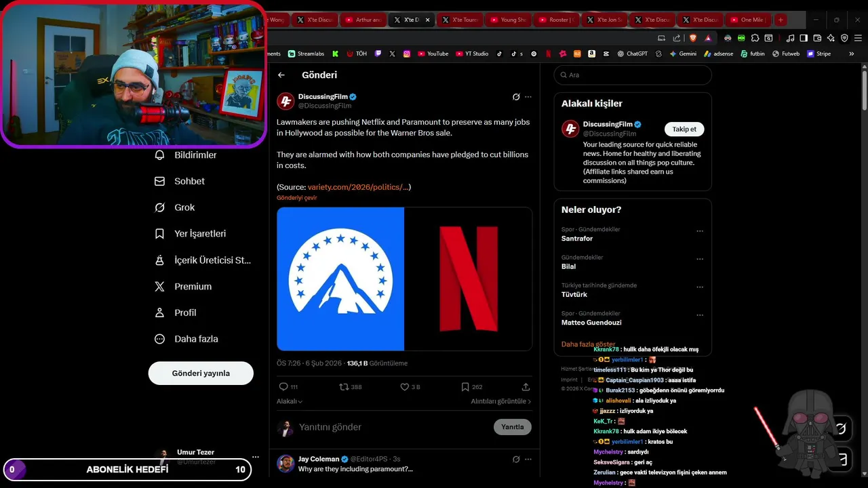Click the repost icon showing 388
The width and height of the screenshot is (868, 488).
(351, 387)
